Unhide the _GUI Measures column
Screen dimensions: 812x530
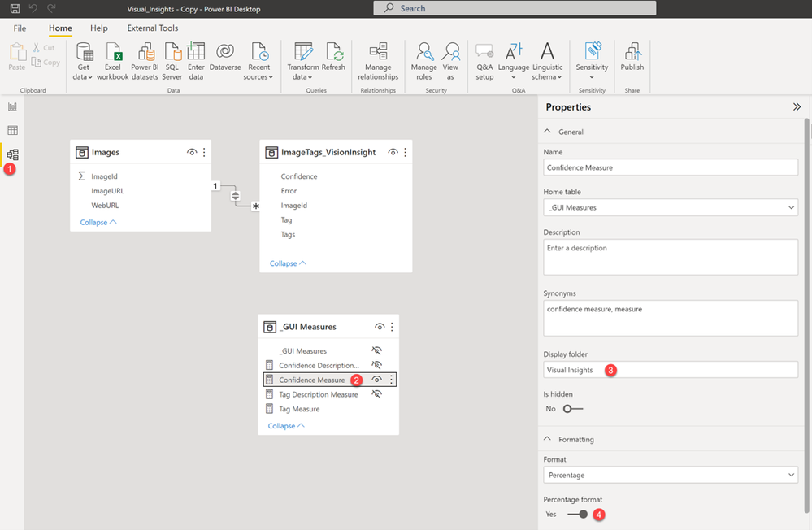click(377, 350)
